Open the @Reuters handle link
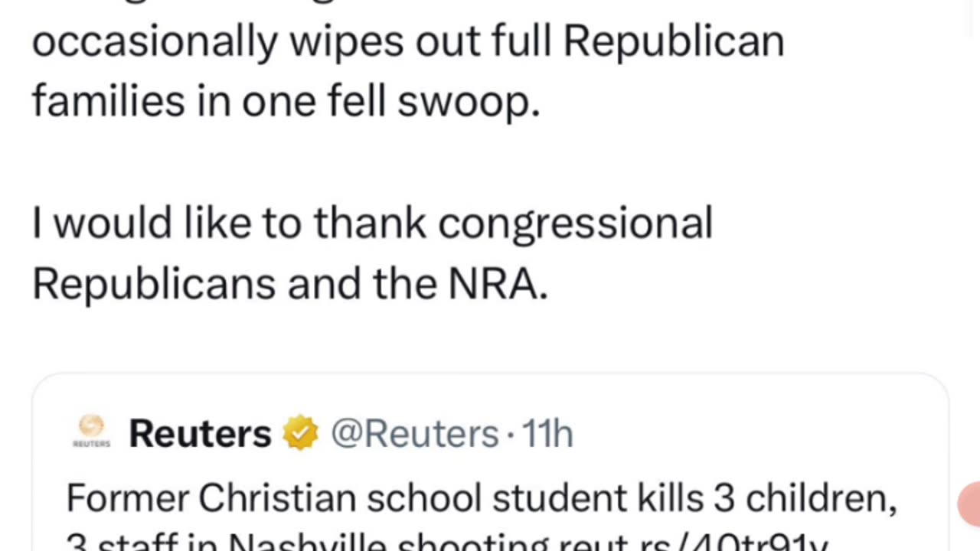 (x=414, y=434)
